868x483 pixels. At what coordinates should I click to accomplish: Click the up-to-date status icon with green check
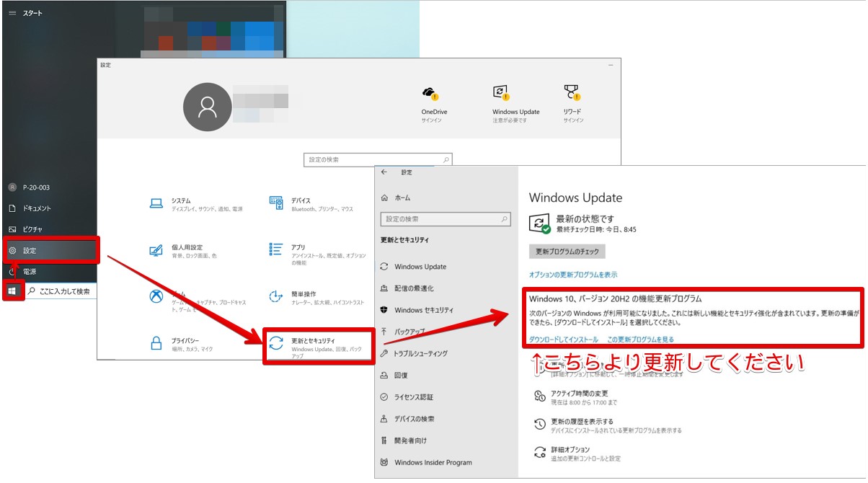tap(540, 223)
